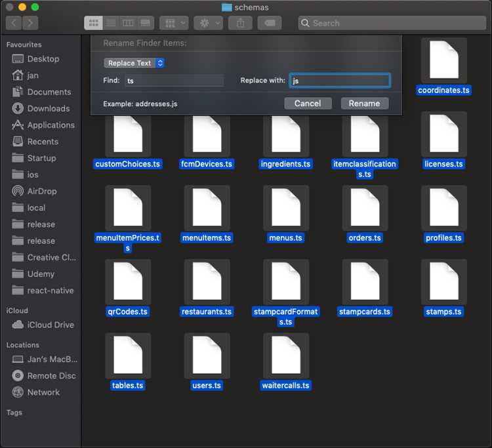Screen dimensions: 492x448
Task: Click the forward navigation arrow
Action: pos(30,23)
